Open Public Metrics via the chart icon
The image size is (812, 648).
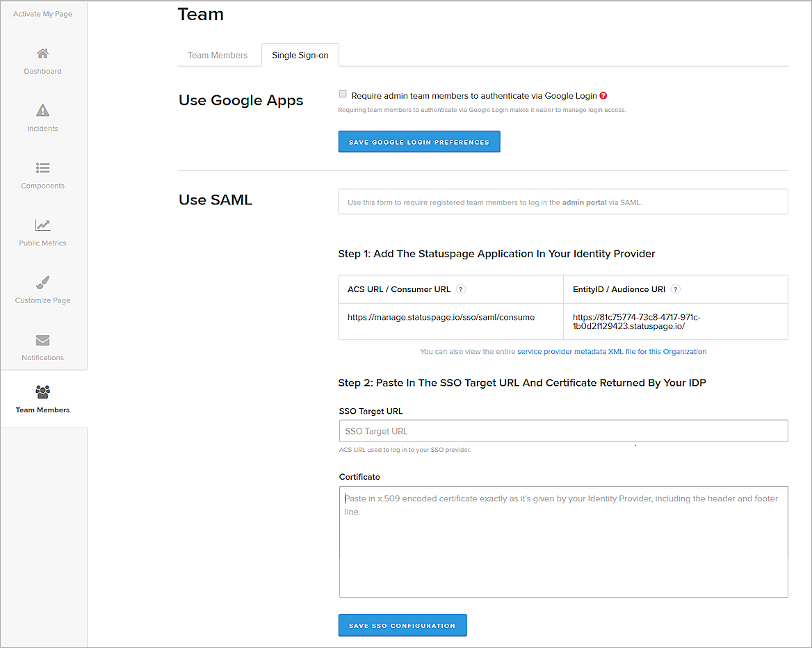click(x=42, y=225)
